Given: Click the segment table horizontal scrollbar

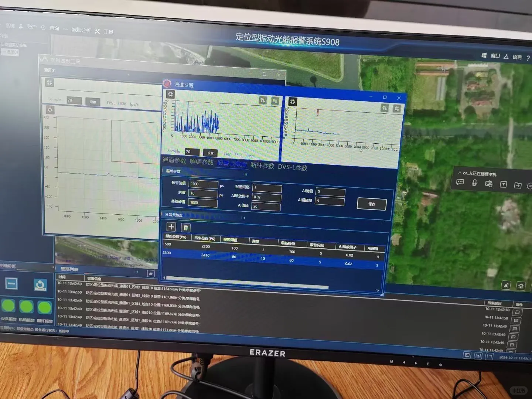Looking at the screenshot, I should (x=247, y=283).
